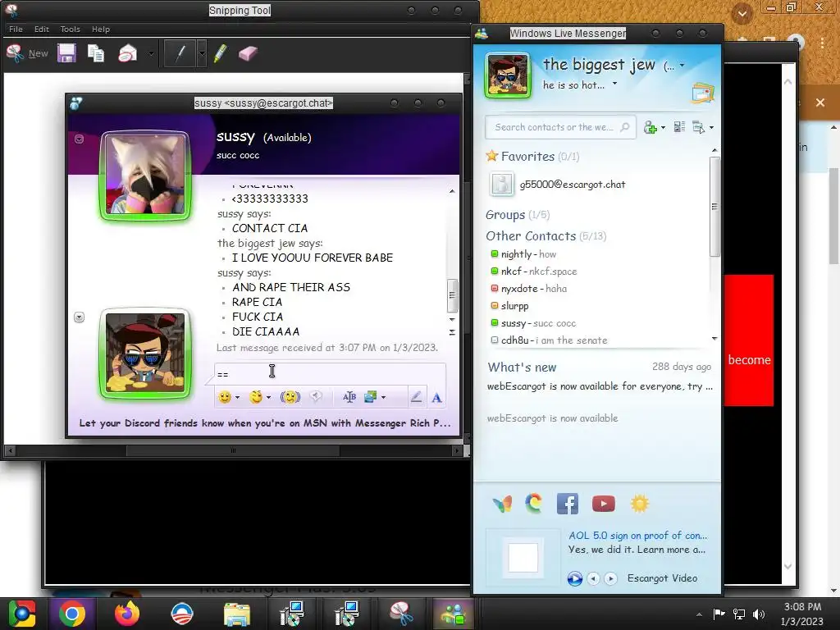Click the Facebook icon in Messenger
This screenshot has height=630, width=840.
click(568, 504)
